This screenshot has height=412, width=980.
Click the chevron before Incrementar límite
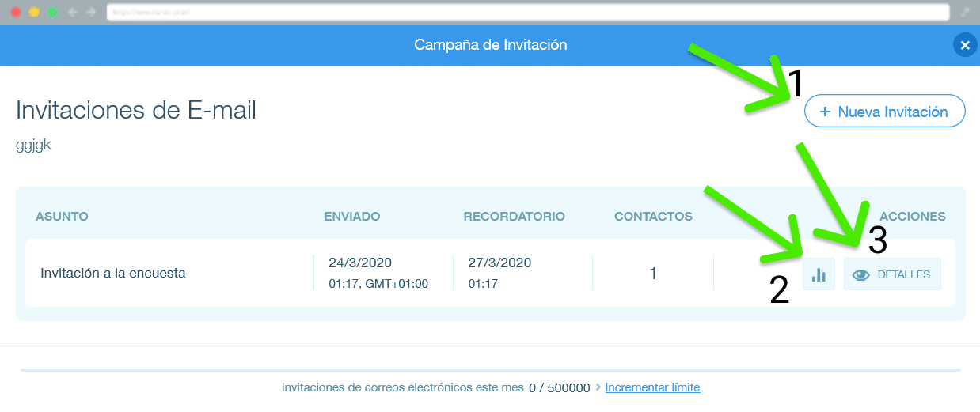pos(598,387)
